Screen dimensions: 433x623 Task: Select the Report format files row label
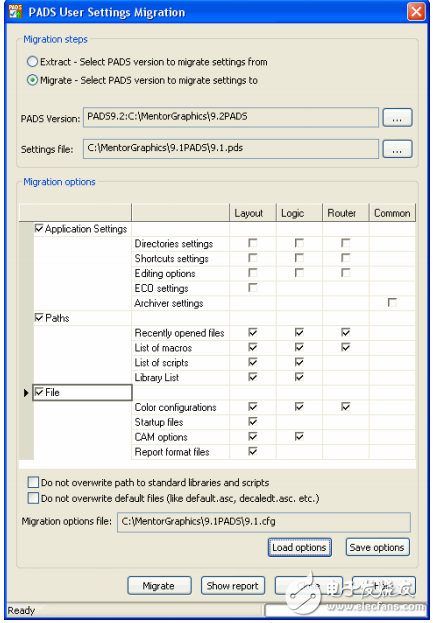pos(172,452)
